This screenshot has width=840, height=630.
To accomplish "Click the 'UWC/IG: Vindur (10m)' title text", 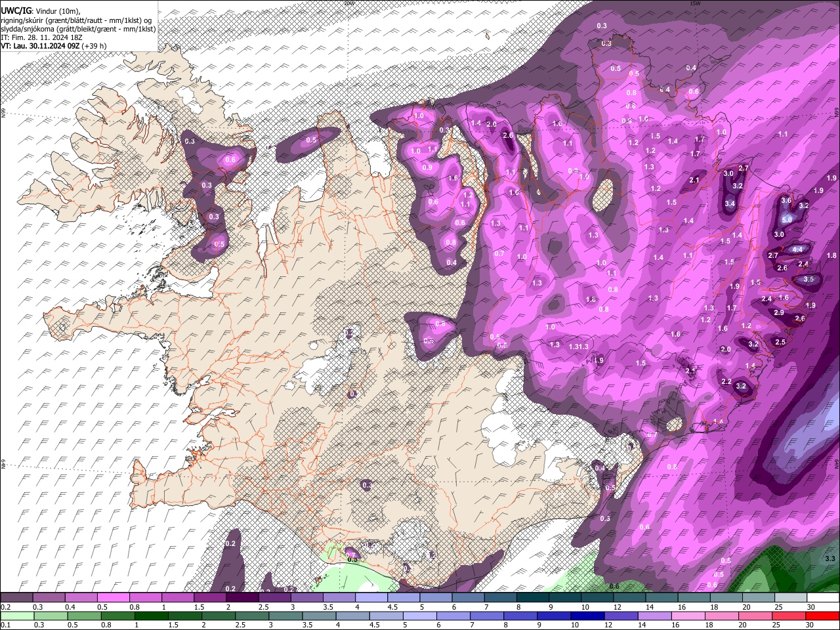I will pyautogui.click(x=41, y=11).
